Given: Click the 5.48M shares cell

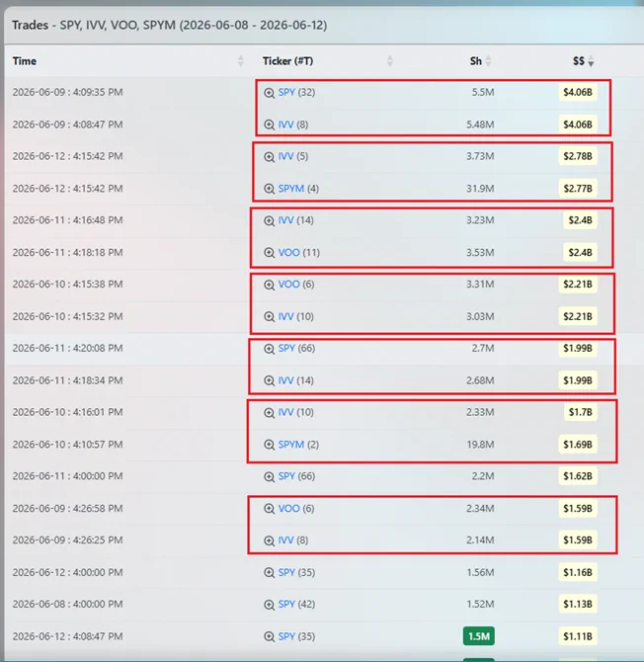Looking at the screenshot, I should pos(480,124).
